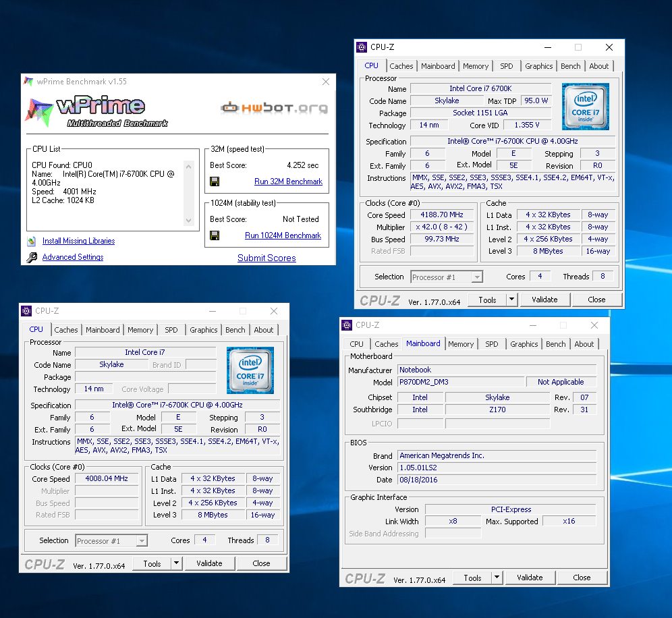
Task: Click the HWBOT.org logo in wPrime
Action: coord(275,107)
